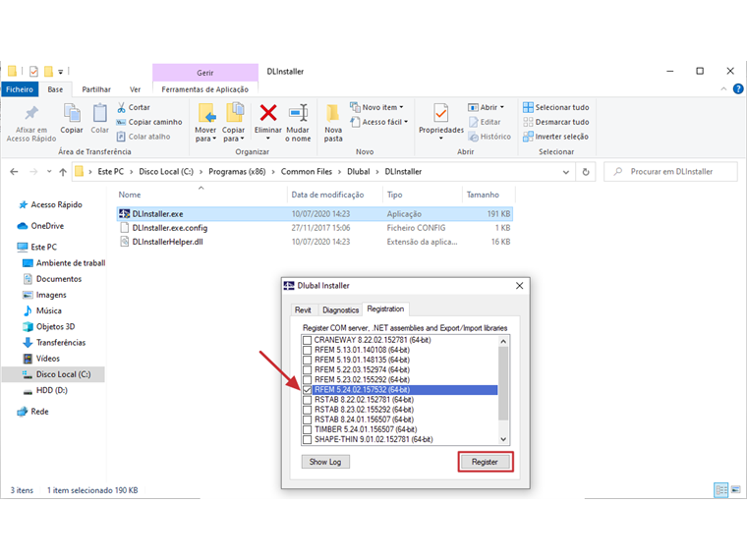Check CRANEWAY 8.22.02.152781 checkbox
Image resolution: width=747 pixels, height=560 pixels.
tap(308, 340)
